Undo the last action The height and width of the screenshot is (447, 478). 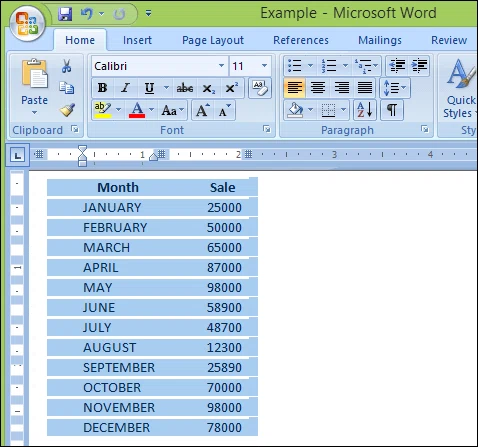[87, 14]
